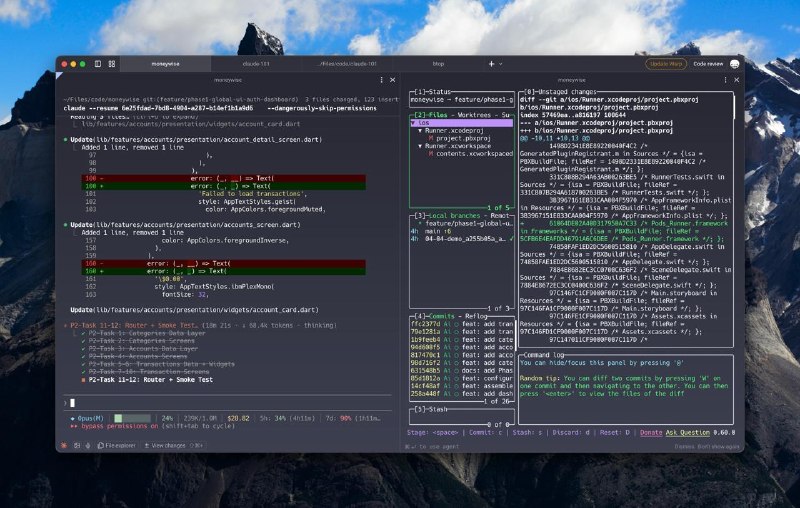The width and height of the screenshot is (800, 508).
Task: Switch to the btop tab
Action: [x=438, y=63]
